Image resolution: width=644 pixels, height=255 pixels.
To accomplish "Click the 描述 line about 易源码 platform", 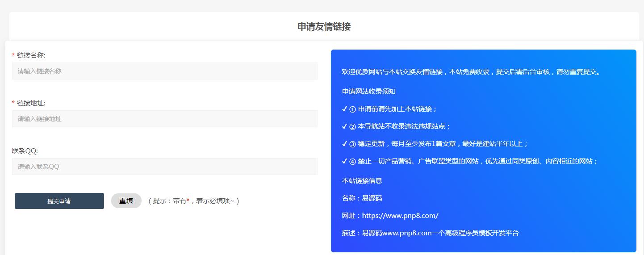I will [430, 233].
